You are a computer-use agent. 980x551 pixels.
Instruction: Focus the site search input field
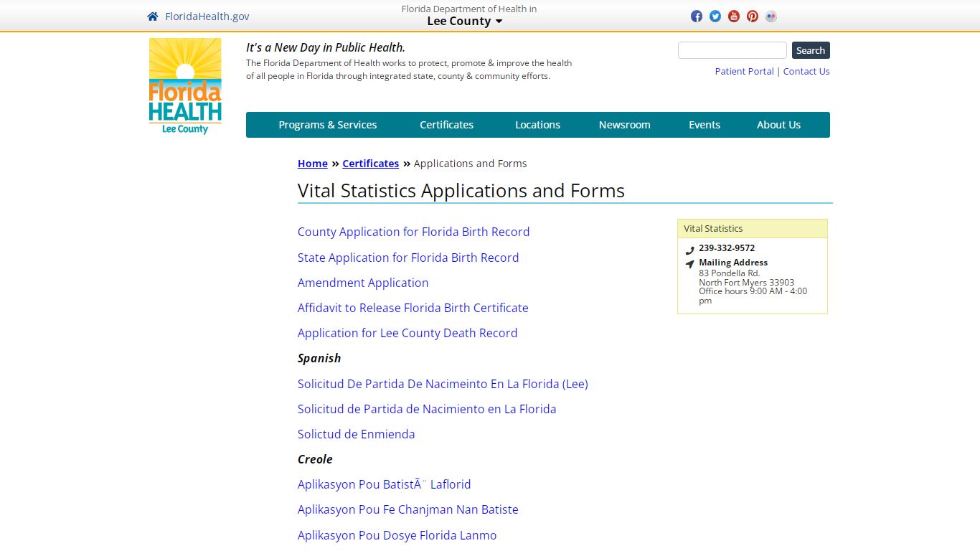tap(732, 50)
